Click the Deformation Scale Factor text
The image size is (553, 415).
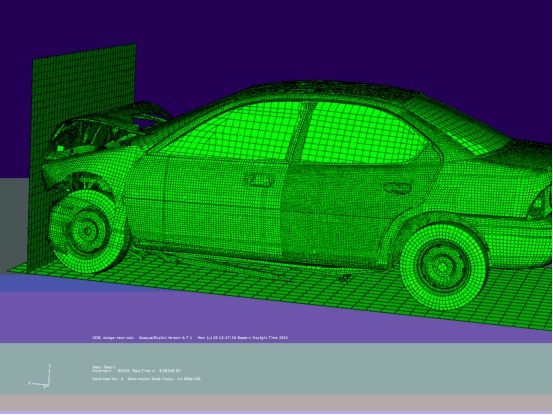(164, 379)
